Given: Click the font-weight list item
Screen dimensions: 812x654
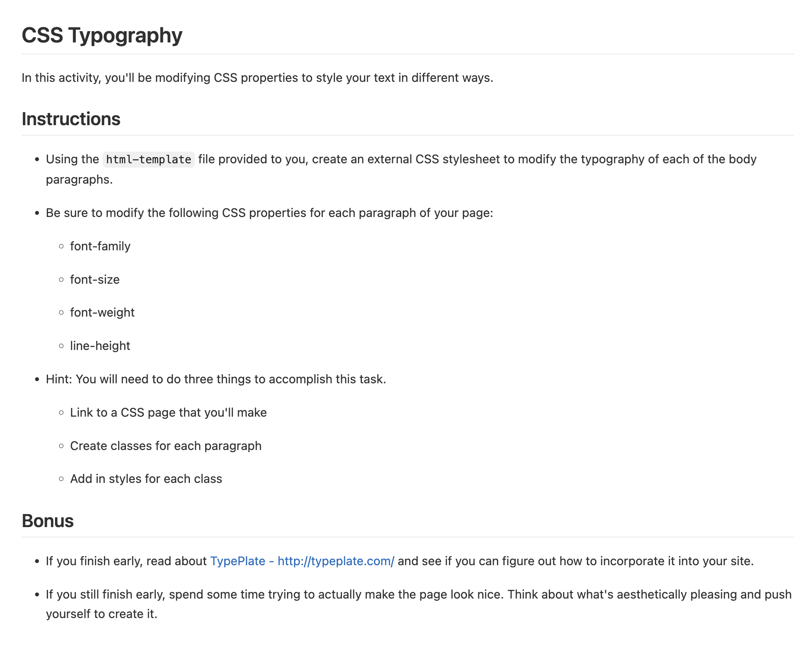Looking at the screenshot, I should (x=102, y=313).
